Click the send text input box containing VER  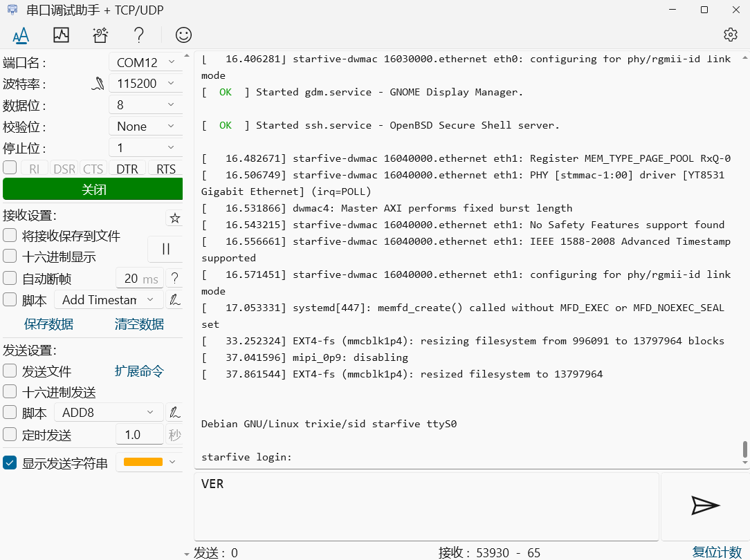[x=426, y=506]
